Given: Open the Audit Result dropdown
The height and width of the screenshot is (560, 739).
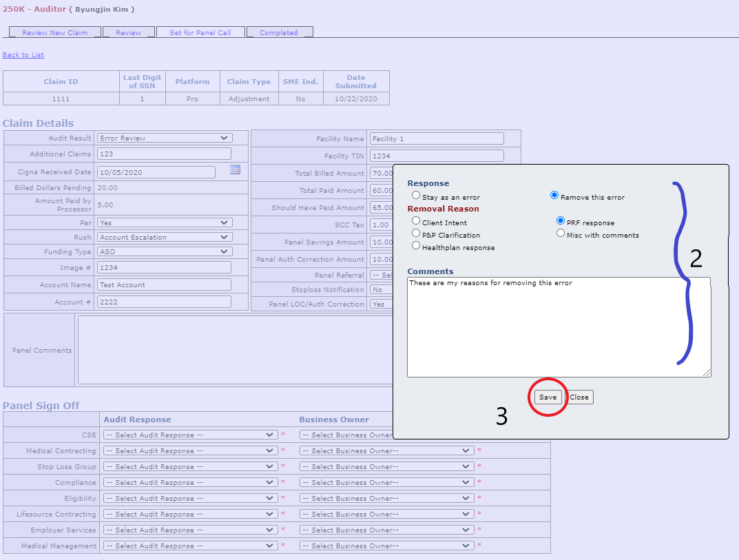Looking at the screenshot, I should (x=165, y=138).
